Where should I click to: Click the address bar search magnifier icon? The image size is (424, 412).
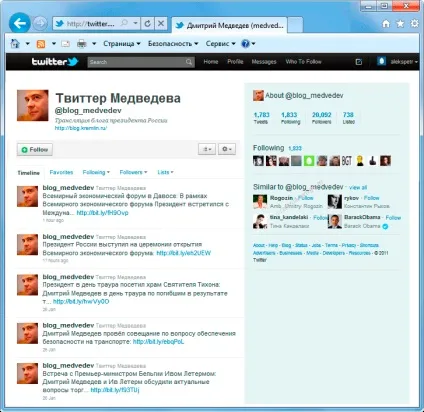pyautogui.click(x=124, y=23)
